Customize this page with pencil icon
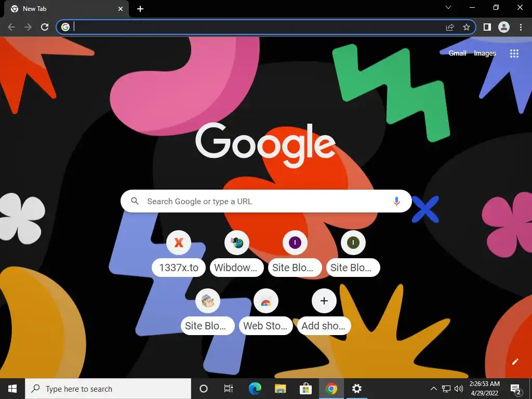This screenshot has width=532, height=399. [515, 362]
